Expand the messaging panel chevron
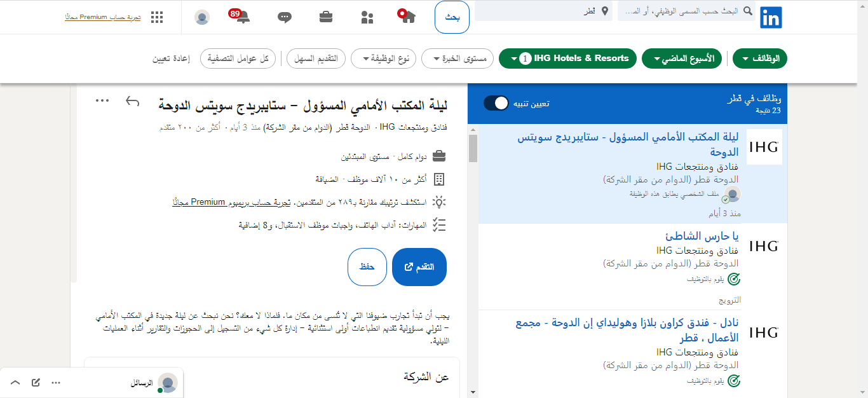The width and height of the screenshot is (868, 398). [x=15, y=383]
